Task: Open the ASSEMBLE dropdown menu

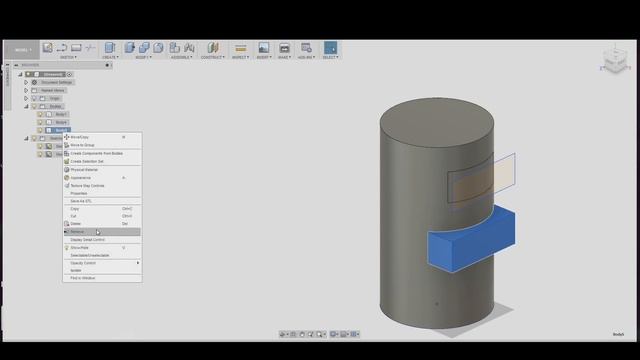Action: coord(181,57)
